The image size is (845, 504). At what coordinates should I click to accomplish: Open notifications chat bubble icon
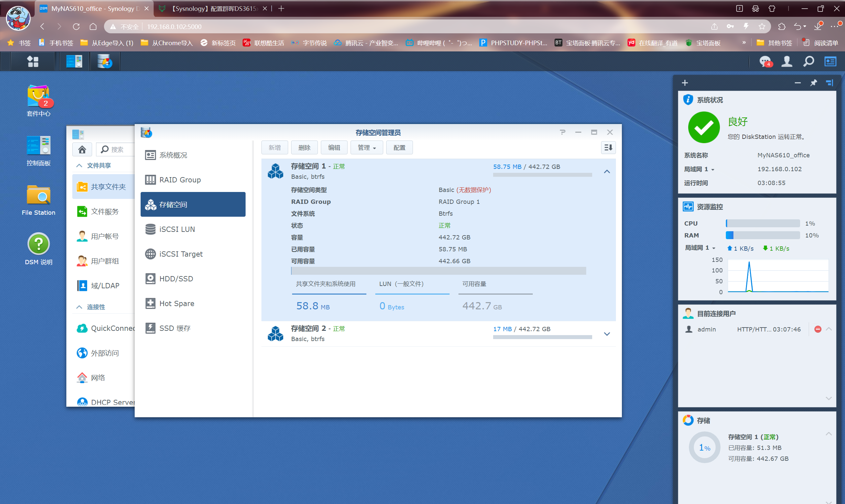click(x=766, y=61)
